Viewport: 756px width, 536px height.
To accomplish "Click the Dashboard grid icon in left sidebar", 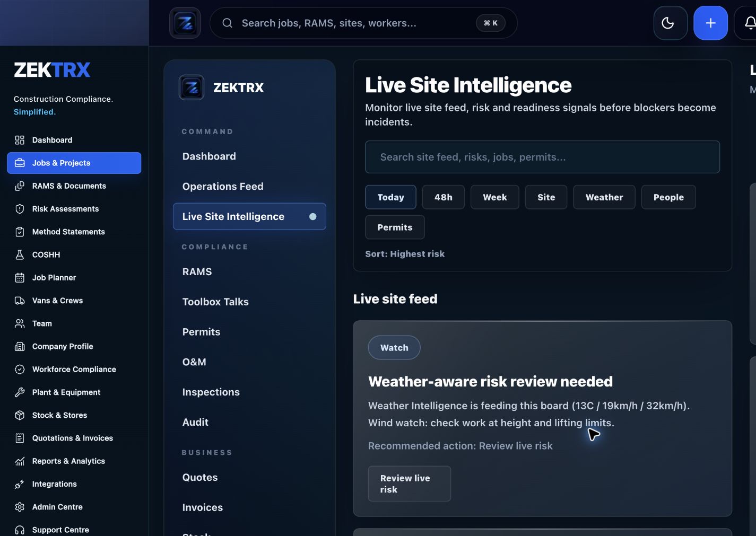I will [20, 140].
